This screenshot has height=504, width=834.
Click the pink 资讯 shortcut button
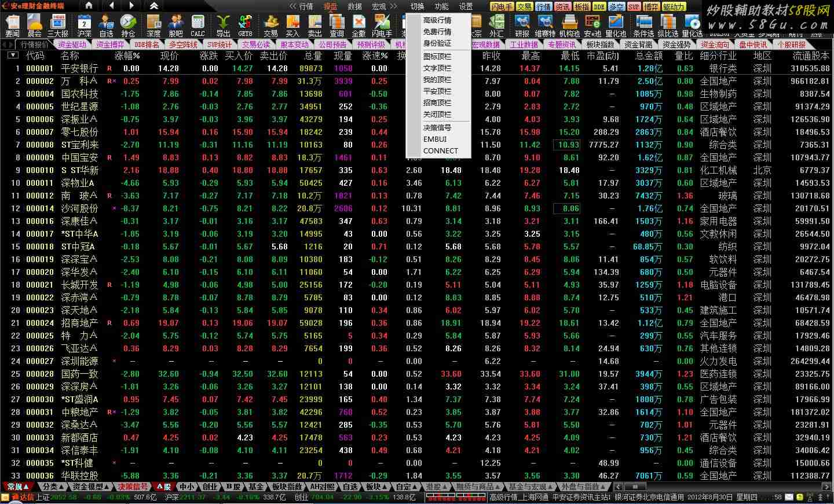[x=562, y=7]
